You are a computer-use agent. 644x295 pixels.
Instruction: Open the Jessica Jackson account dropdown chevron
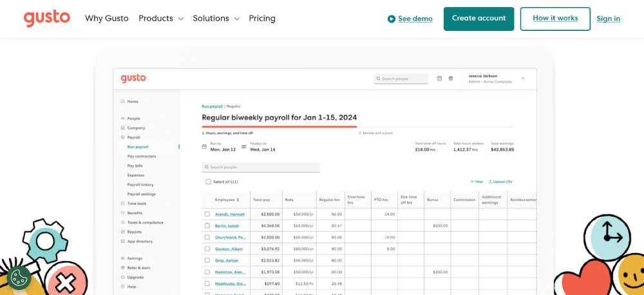point(523,79)
